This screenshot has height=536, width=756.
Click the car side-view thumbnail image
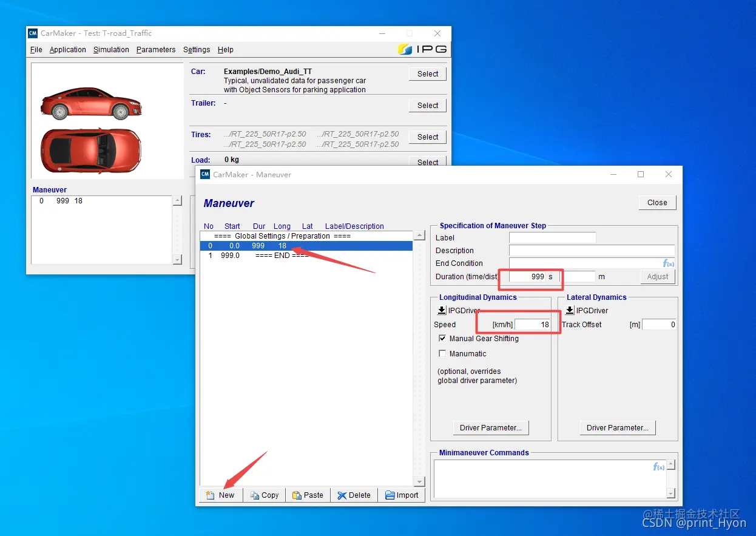[91, 103]
